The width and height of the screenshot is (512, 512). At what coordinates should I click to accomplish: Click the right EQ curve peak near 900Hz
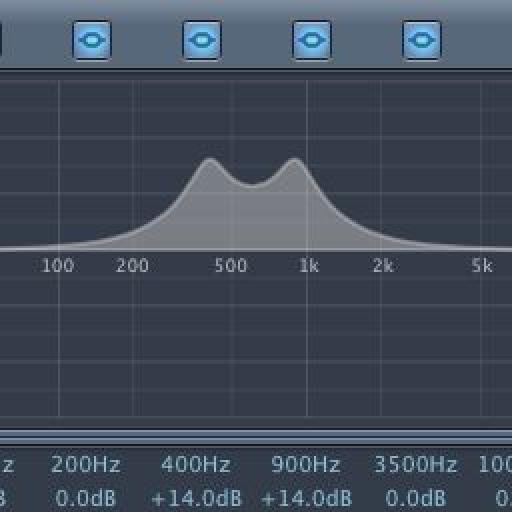click(295, 160)
